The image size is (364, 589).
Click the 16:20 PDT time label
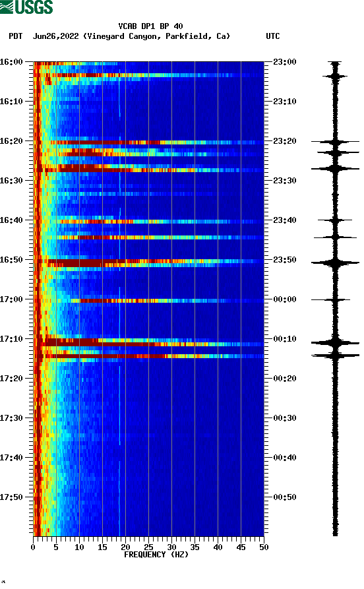click(x=11, y=141)
